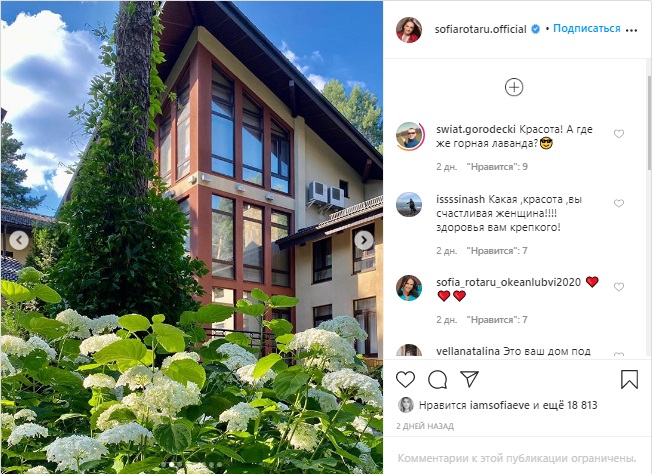
Task: Open sofiarotaru.official profile link
Action: click(x=480, y=29)
